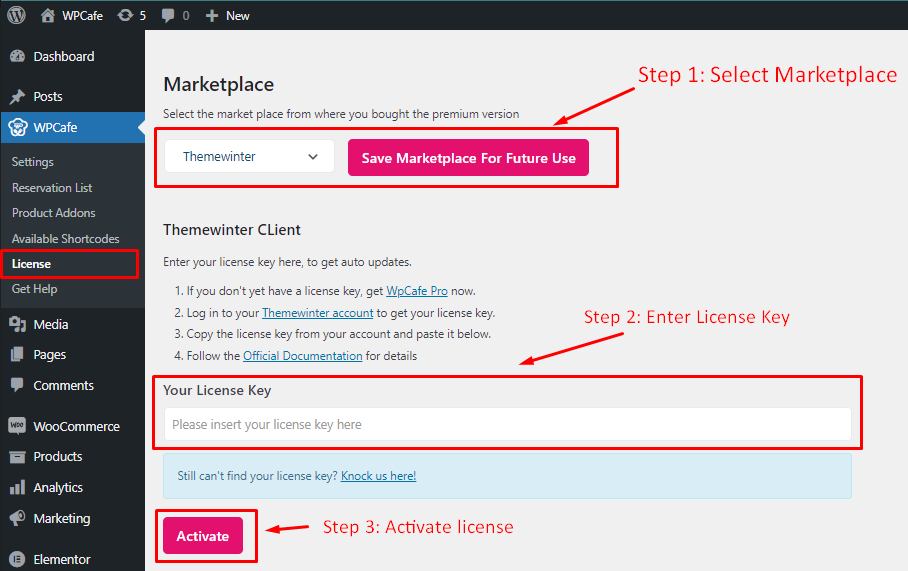Image resolution: width=908 pixels, height=571 pixels.
Task: Click the Dashboard gauge icon
Action: [17, 56]
